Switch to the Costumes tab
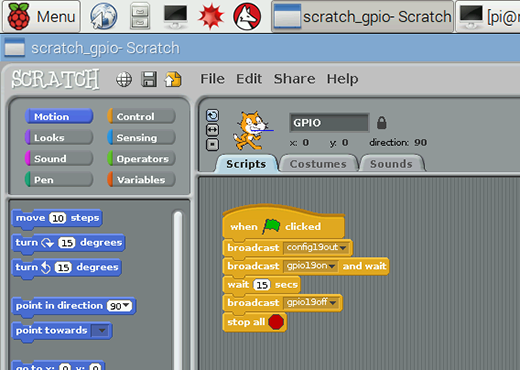This screenshot has width=520, height=370. [x=318, y=164]
